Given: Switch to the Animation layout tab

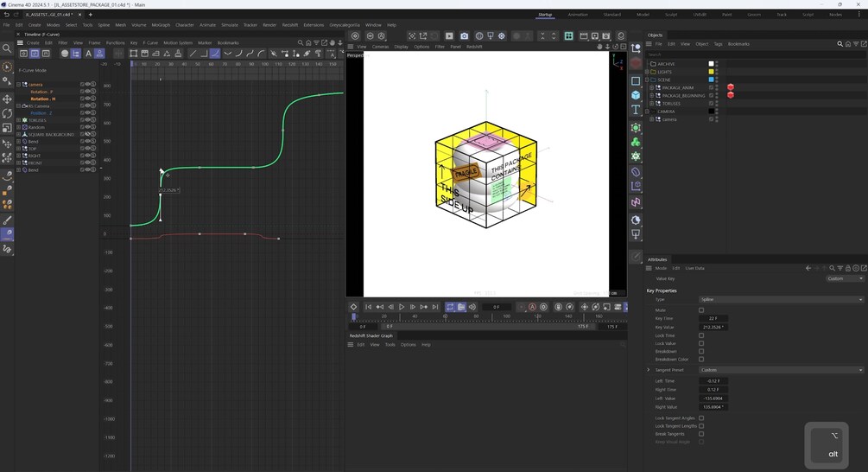Looking at the screenshot, I should (x=578, y=15).
